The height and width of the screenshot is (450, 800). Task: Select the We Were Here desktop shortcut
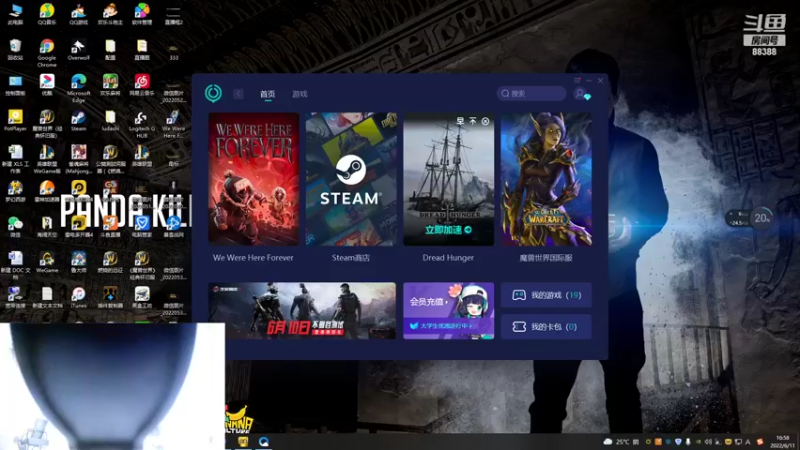(x=173, y=123)
